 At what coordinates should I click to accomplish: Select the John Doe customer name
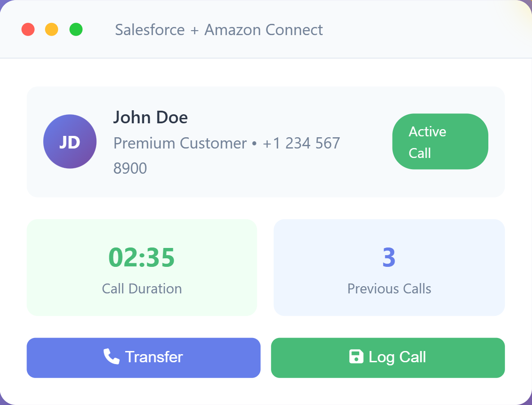[x=150, y=117]
